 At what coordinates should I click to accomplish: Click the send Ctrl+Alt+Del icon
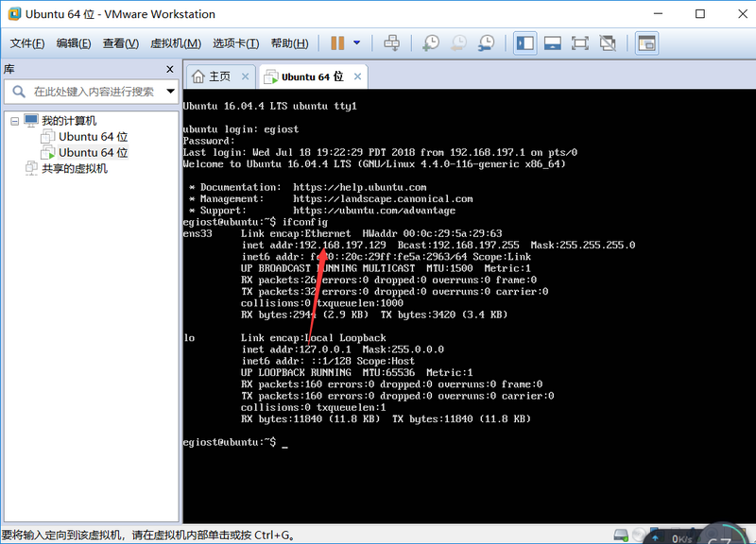pyautogui.click(x=391, y=42)
